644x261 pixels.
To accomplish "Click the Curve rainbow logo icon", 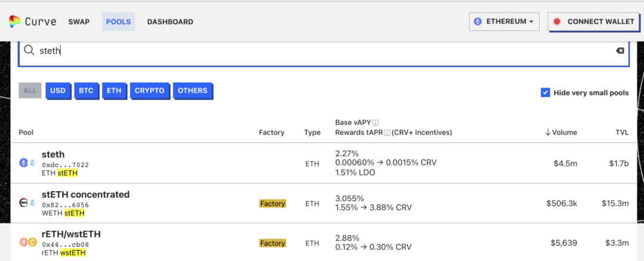I will (14, 21).
